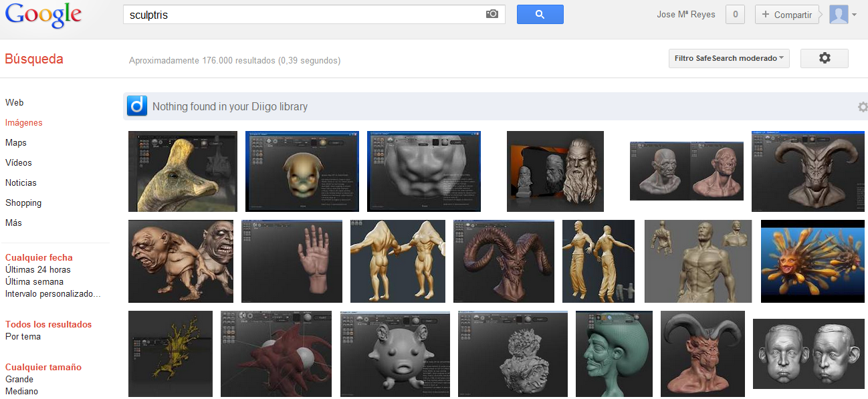This screenshot has width=868, height=399.
Task: Open the sculpted hand thumbnail
Action: (x=292, y=261)
